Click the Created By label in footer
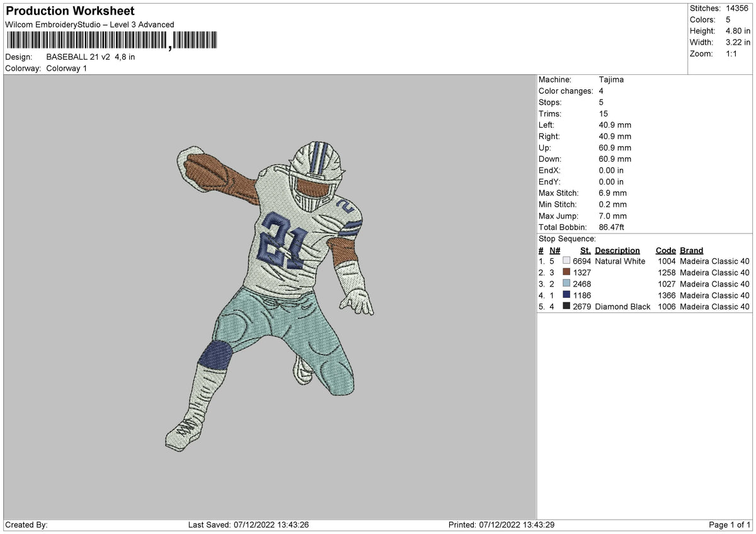 26,525
